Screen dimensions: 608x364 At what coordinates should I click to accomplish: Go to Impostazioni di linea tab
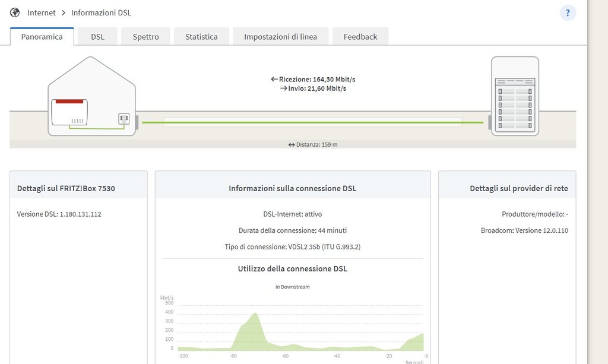pyautogui.click(x=280, y=36)
